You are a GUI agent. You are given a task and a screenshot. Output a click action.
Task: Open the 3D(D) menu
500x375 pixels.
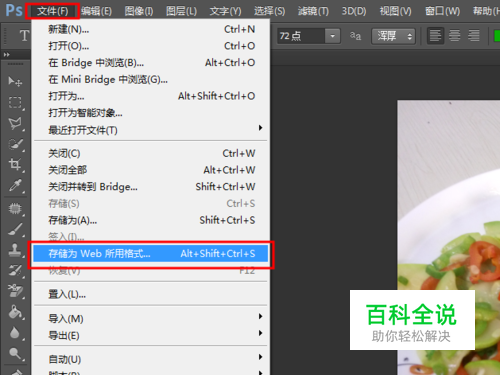tap(354, 11)
